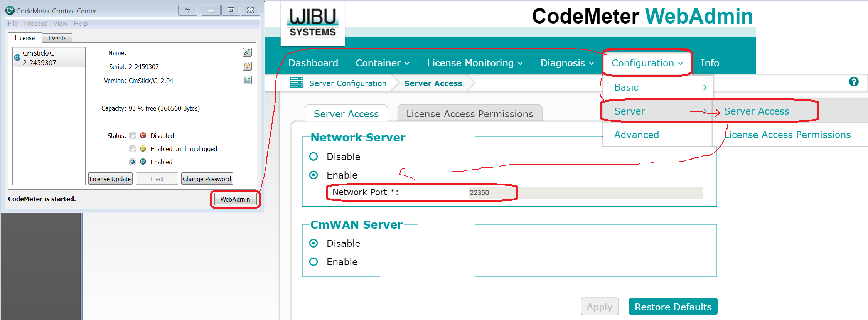This screenshot has height=320, width=868.
Task: Click the CodeMeter is started status text
Action: click(x=42, y=199)
